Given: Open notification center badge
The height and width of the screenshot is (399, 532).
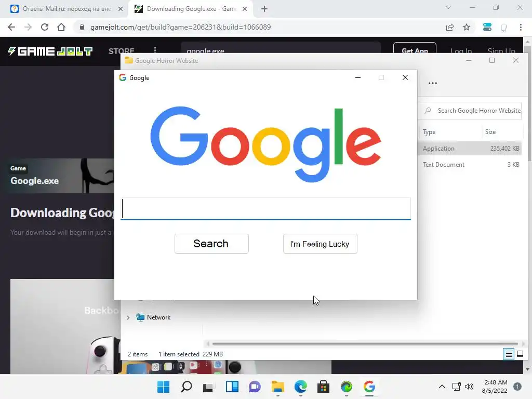Looking at the screenshot, I should [517, 387].
